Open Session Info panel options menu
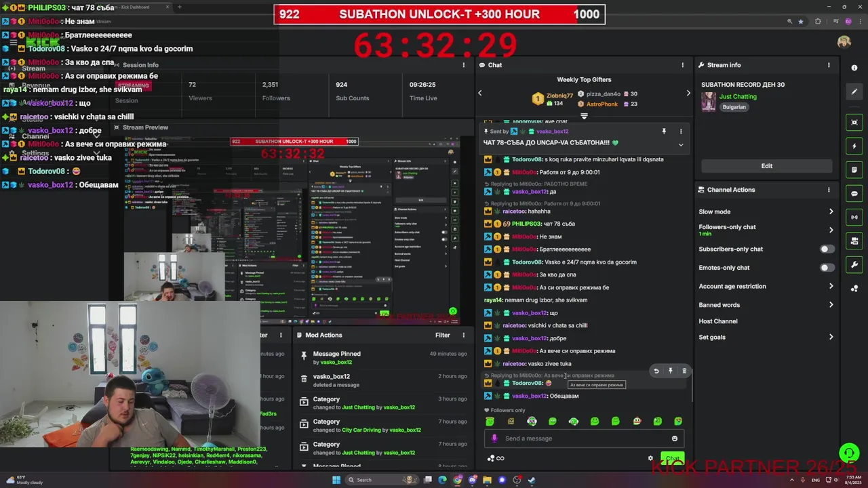This screenshot has width=868, height=488. [x=463, y=65]
